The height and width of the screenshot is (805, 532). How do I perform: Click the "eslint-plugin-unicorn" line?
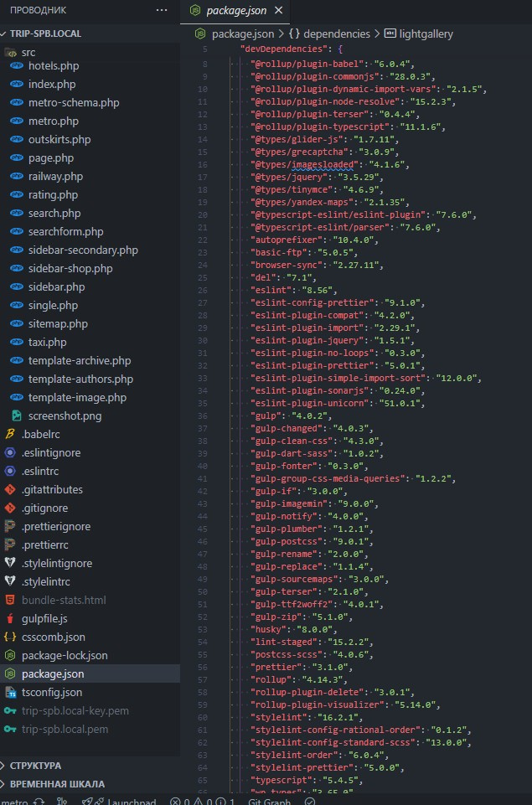[338, 404]
